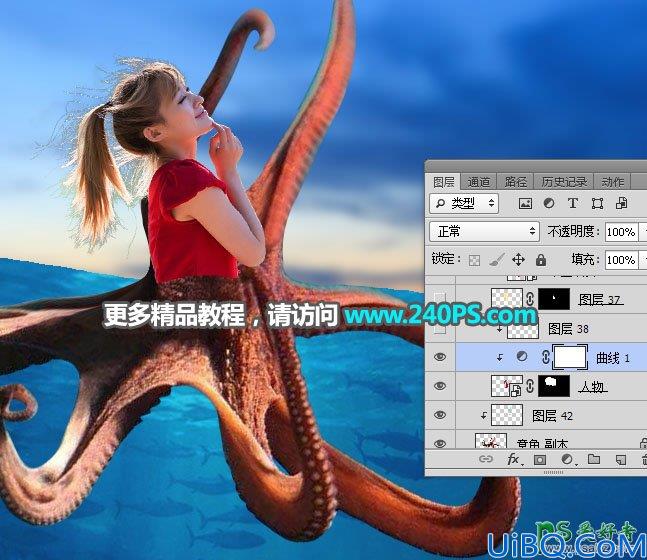Toggle lock transparent pixels
This screenshot has width=647, height=560.
(474, 260)
